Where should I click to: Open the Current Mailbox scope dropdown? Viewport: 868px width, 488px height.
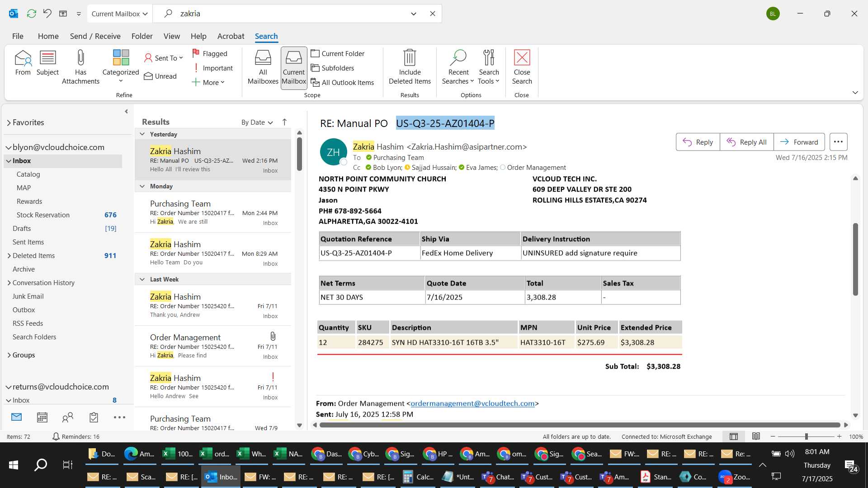click(120, 14)
